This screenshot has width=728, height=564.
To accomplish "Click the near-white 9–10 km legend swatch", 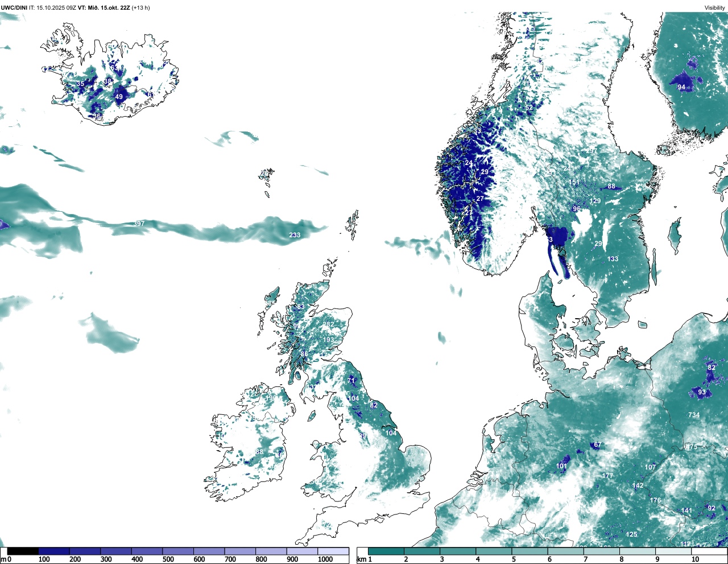I will pos(674,551).
